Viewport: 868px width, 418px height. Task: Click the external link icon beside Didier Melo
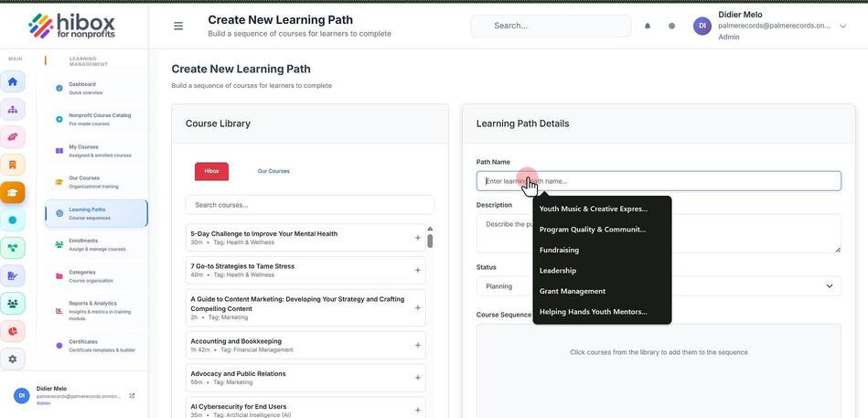132,396
